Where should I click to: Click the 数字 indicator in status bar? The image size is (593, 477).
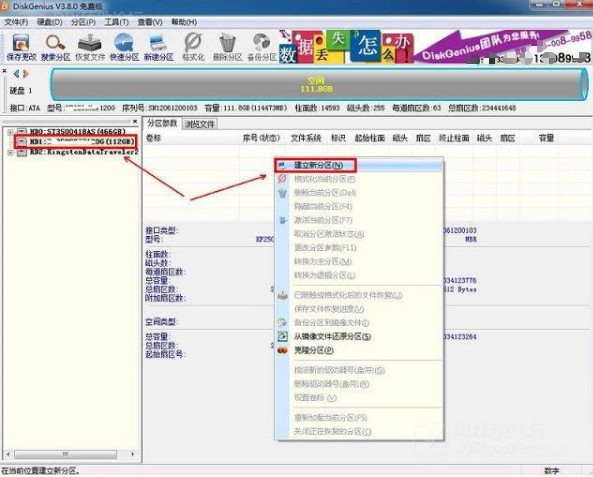click(x=551, y=471)
